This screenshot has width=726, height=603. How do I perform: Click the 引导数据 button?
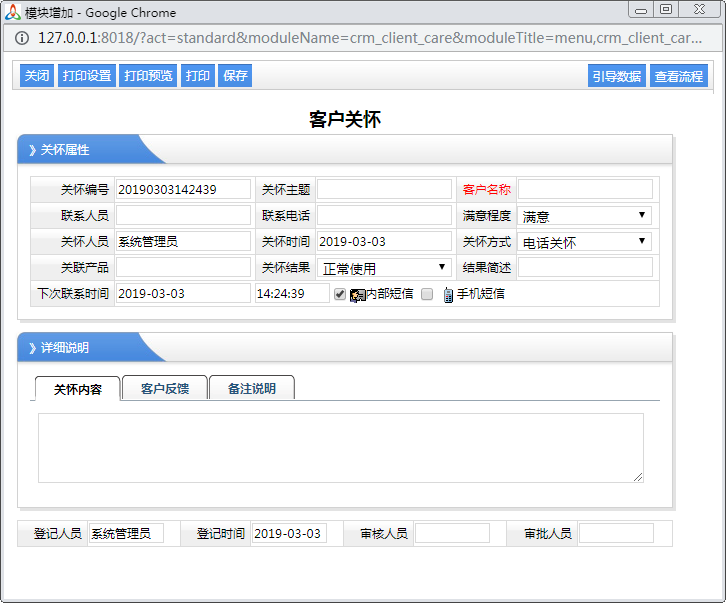point(617,76)
